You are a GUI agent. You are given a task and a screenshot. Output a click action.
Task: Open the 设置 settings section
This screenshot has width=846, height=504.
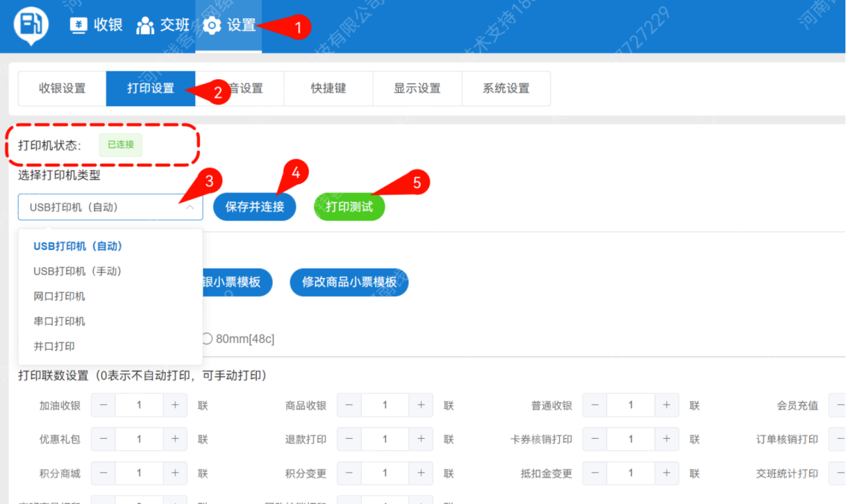point(229,25)
